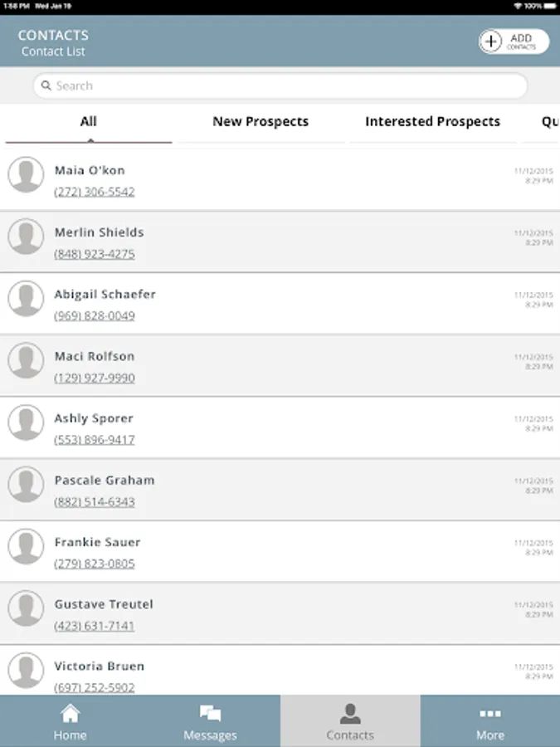Open the Messages chat bubbles icon
The width and height of the screenshot is (560, 747).
pyautogui.click(x=210, y=713)
